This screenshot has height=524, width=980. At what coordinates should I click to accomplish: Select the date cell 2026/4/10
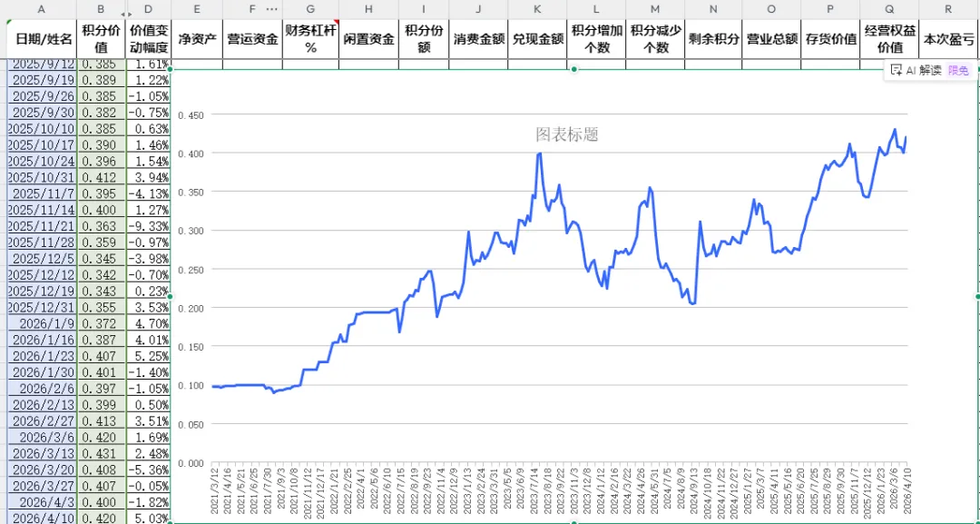click(41, 519)
